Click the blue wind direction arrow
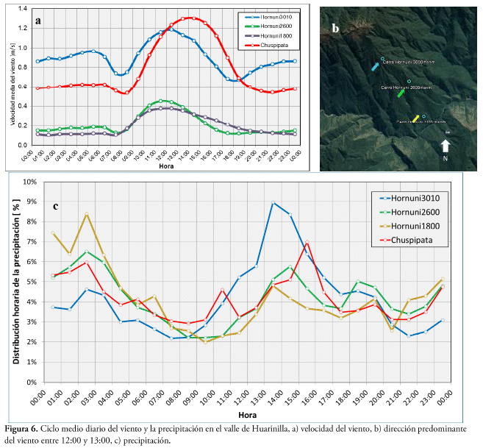This screenshot has width=483, height=448. [376, 67]
